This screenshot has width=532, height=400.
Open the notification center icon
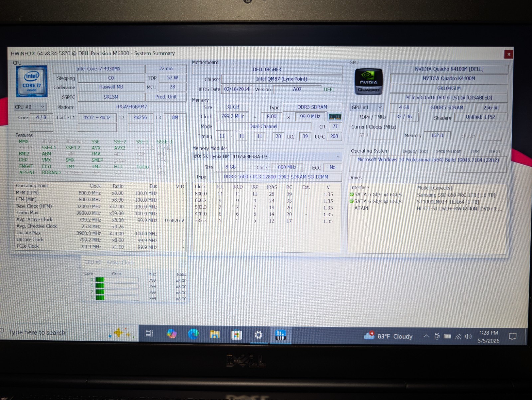pos(513,337)
